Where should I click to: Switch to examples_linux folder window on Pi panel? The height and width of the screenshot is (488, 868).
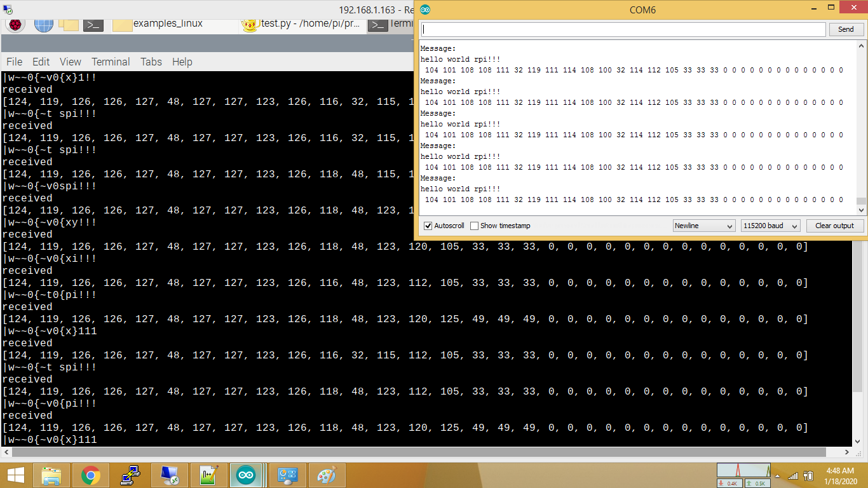pyautogui.click(x=158, y=24)
